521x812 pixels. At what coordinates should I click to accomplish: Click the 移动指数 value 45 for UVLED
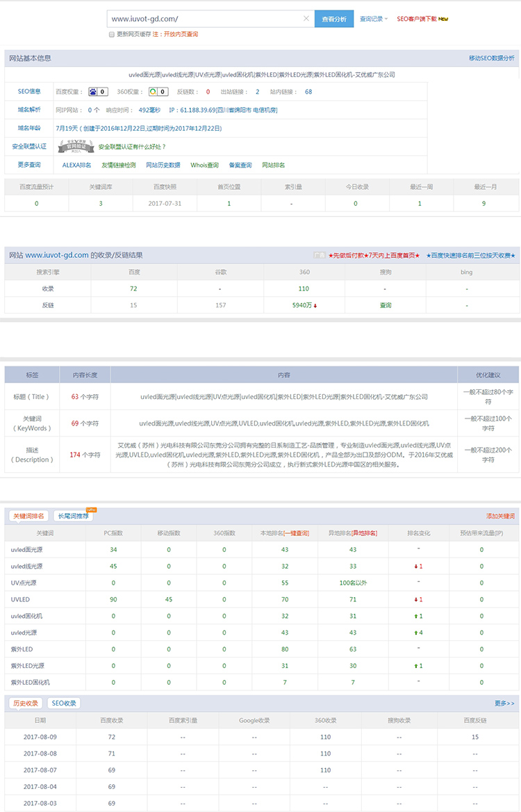169,600
